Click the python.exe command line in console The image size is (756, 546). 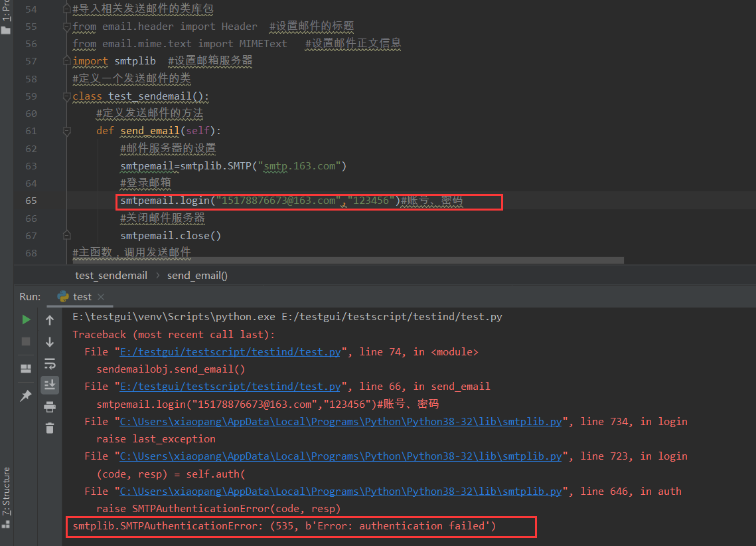point(287,317)
